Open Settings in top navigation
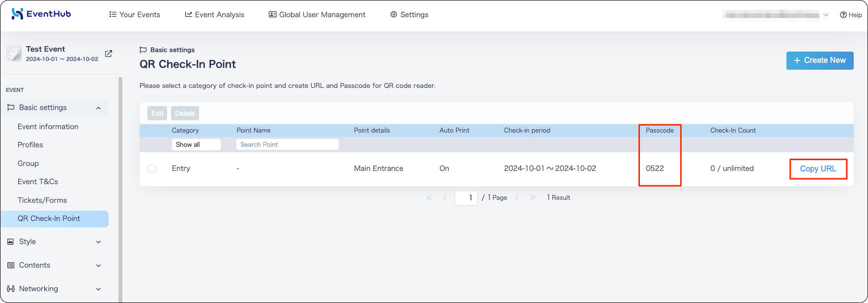868x303 pixels. (x=409, y=15)
